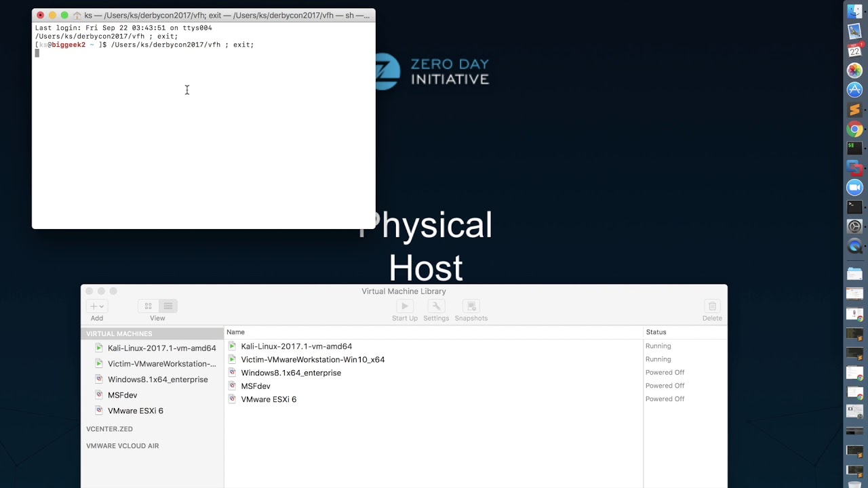
Task: Open Settings wrench in VM Library toolbar
Action: (x=436, y=306)
